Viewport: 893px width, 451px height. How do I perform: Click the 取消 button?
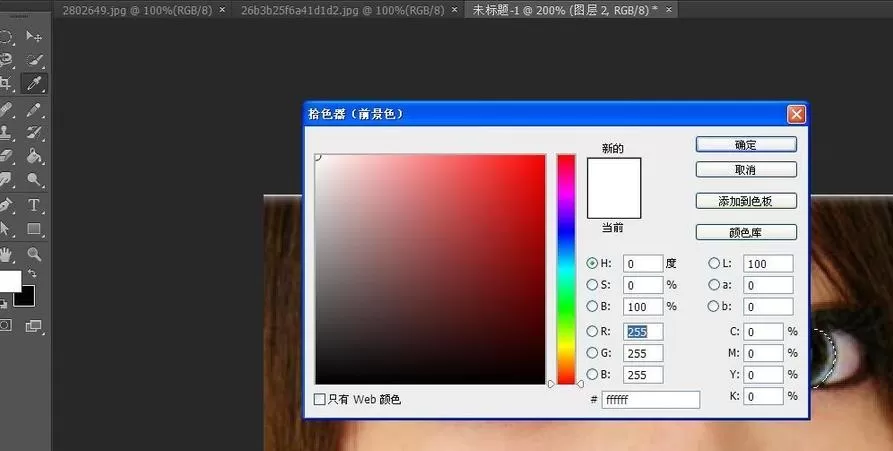click(746, 170)
